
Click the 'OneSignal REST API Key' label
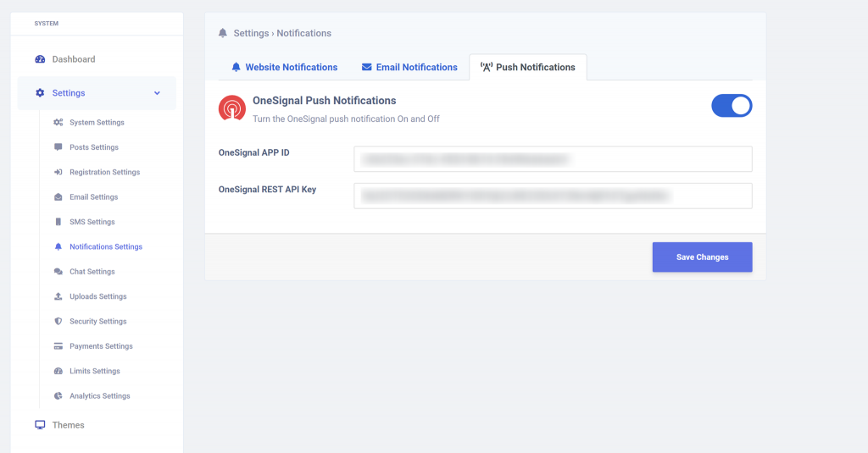(267, 189)
